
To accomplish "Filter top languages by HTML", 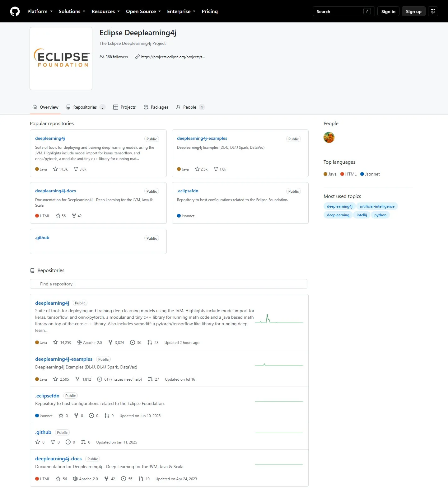I will [x=348, y=174].
